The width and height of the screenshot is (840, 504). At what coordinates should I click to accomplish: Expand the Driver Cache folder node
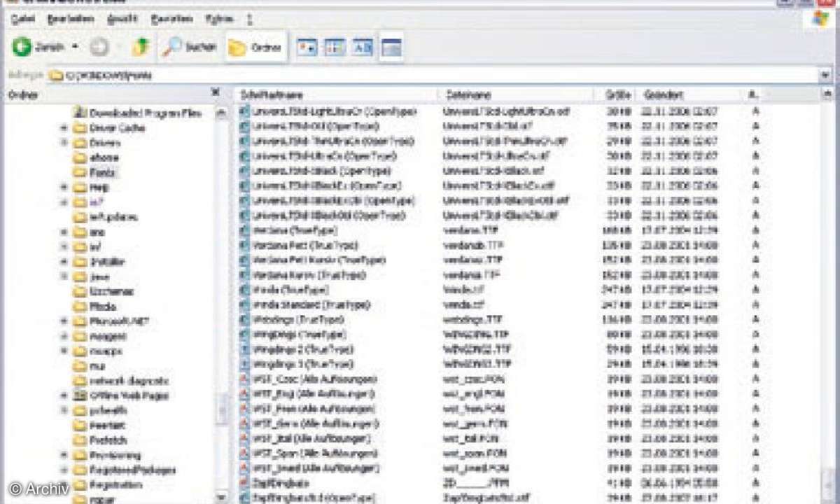tap(64, 127)
